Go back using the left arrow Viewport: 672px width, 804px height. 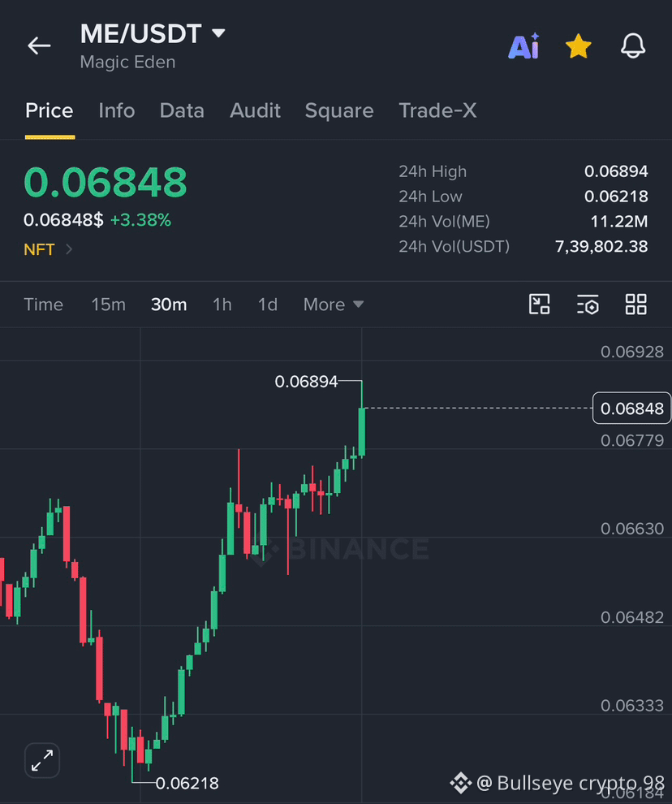pos(39,45)
